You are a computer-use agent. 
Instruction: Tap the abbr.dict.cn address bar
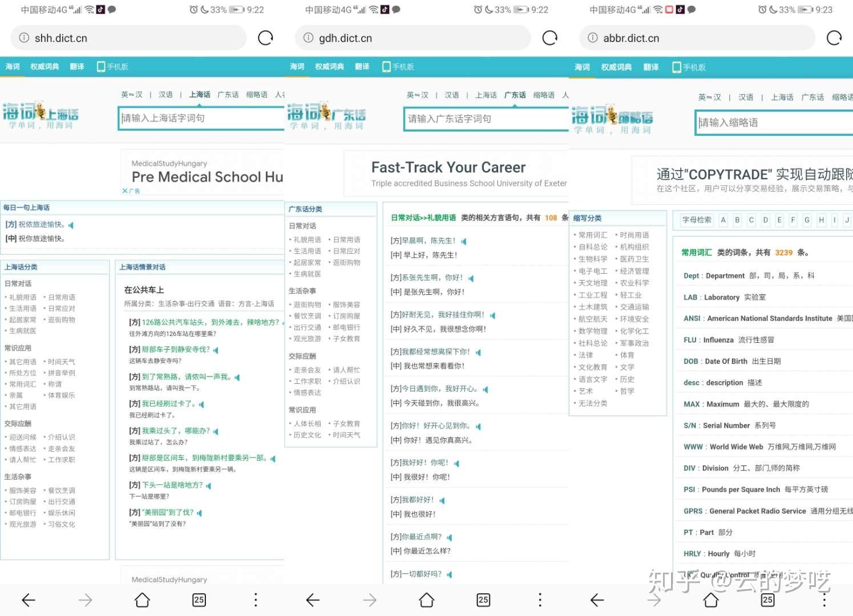click(x=697, y=38)
